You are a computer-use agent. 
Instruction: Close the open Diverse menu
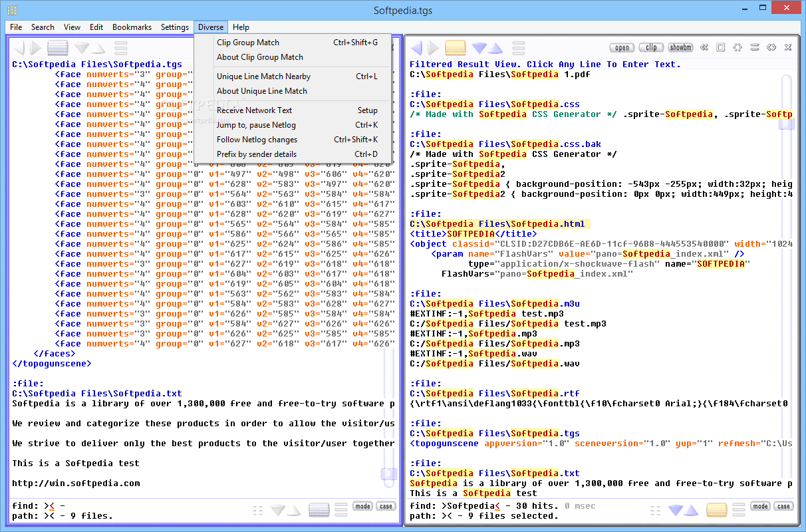[211, 27]
